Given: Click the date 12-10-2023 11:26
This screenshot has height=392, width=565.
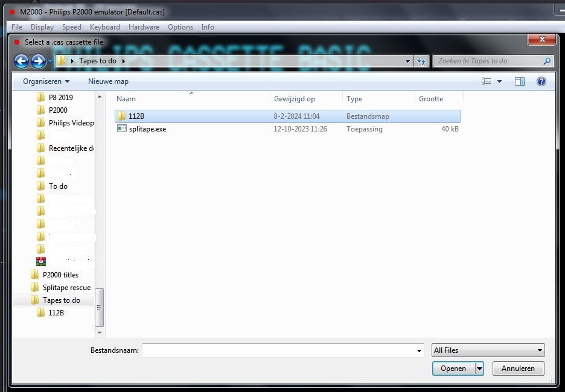Looking at the screenshot, I should click(x=300, y=128).
